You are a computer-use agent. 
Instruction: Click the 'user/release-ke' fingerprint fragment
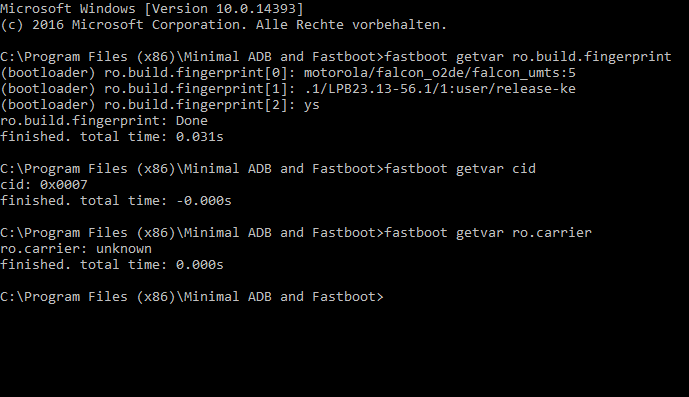(x=516, y=89)
